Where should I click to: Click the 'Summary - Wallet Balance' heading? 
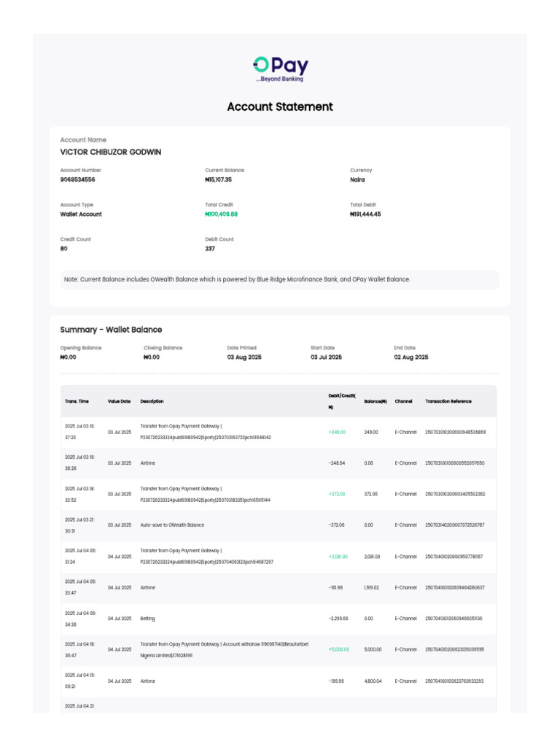pyautogui.click(x=111, y=330)
